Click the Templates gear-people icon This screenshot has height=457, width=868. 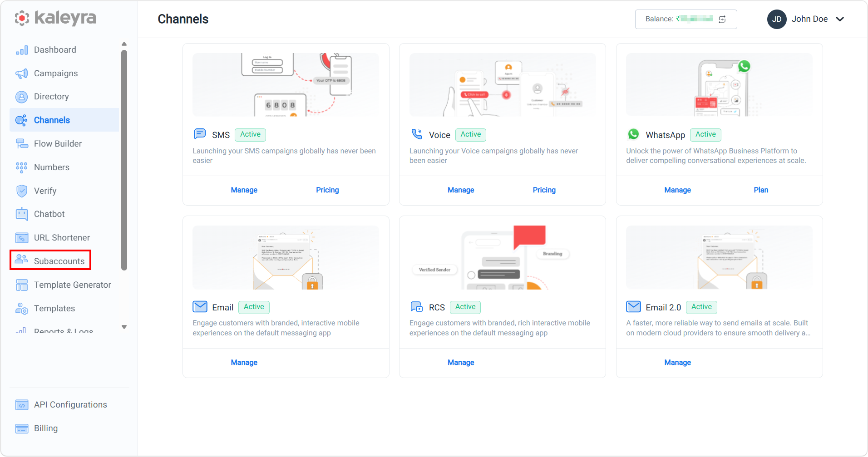click(x=22, y=309)
